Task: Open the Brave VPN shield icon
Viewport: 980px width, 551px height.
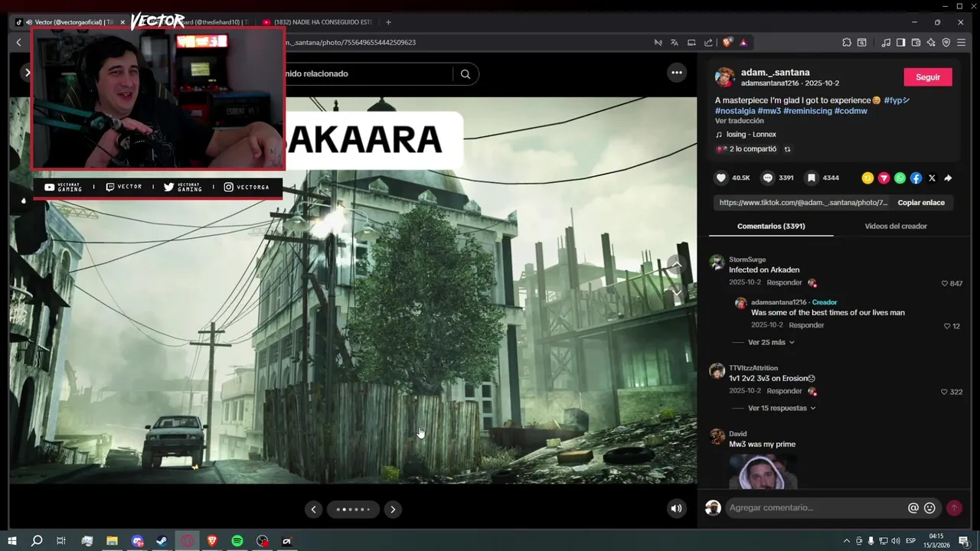Action: point(946,43)
